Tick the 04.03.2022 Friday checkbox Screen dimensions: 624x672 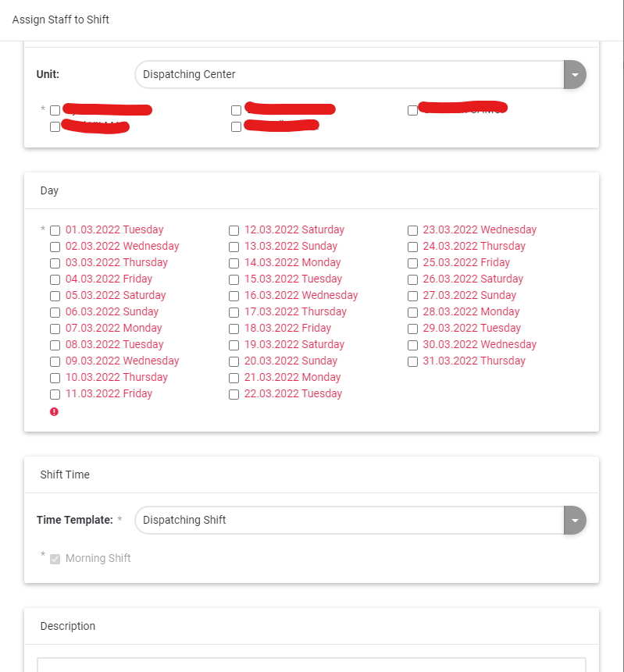pos(55,279)
